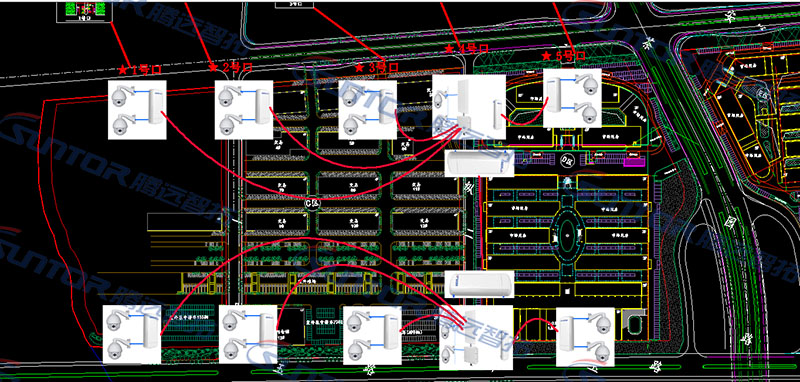
Task: Click the white wireless bridge above the bottom antenna box
Action: click(x=479, y=284)
